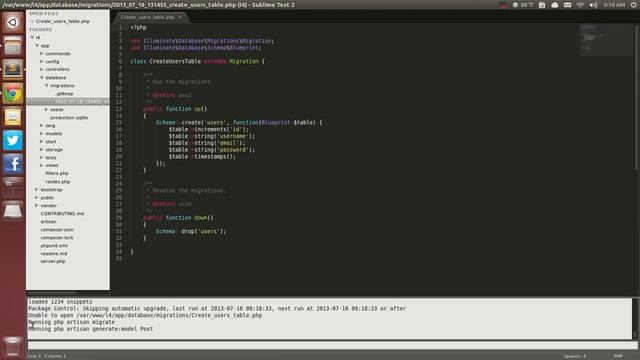The width and height of the screenshot is (640, 360).
Task: Open the red keyboard indicator in panel
Action: click(503, 5)
